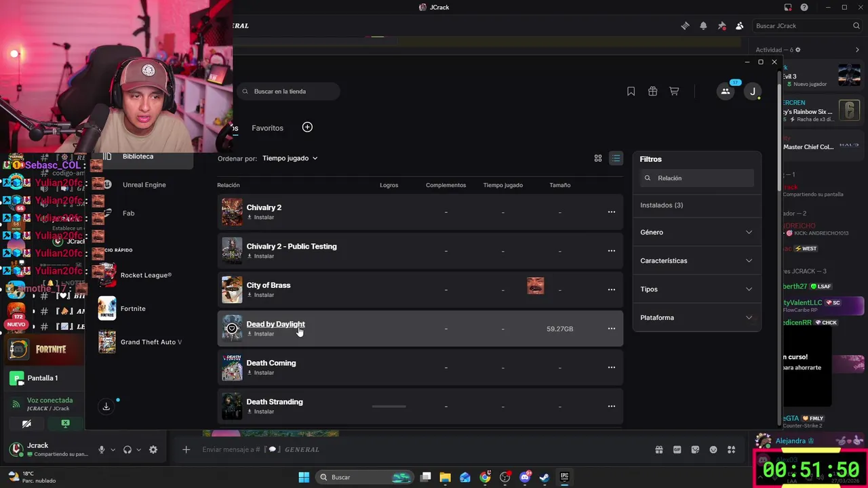This screenshot has width=868, height=488.
Task: Open the Discord help question mark icon
Action: click(804, 7)
